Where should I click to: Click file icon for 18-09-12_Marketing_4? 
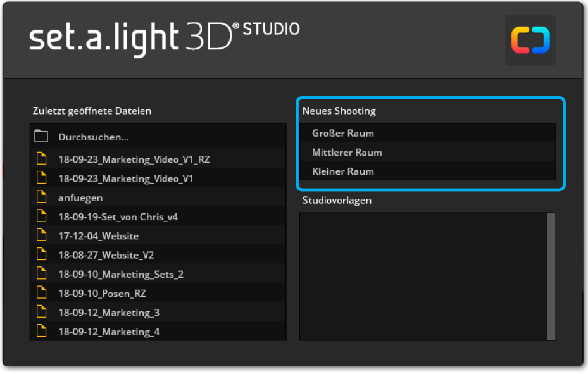pos(42,331)
